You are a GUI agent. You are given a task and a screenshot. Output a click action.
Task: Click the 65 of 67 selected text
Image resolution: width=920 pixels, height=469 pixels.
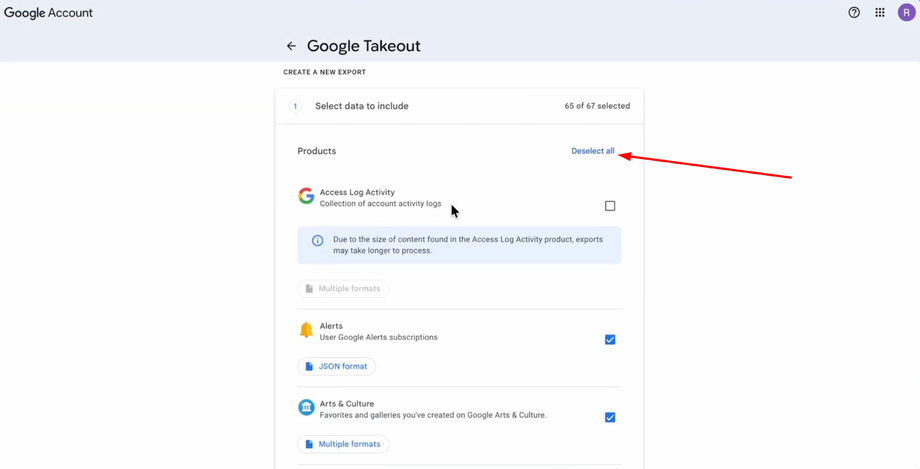[x=597, y=106]
